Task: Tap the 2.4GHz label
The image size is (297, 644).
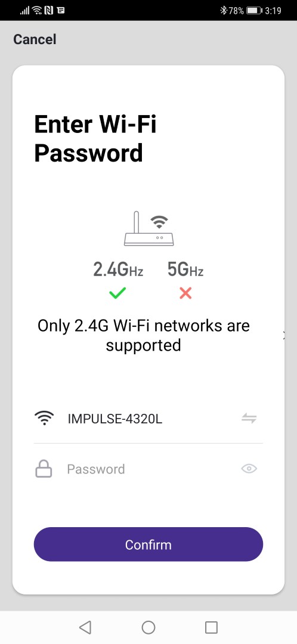Action: coord(118,270)
